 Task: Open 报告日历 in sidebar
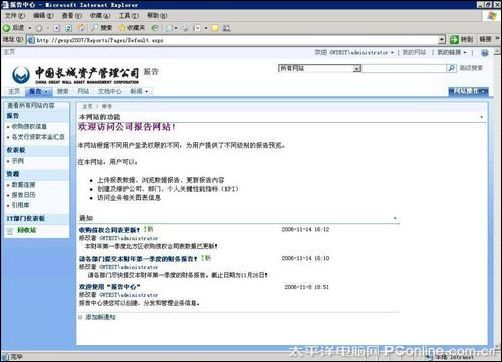(23, 195)
